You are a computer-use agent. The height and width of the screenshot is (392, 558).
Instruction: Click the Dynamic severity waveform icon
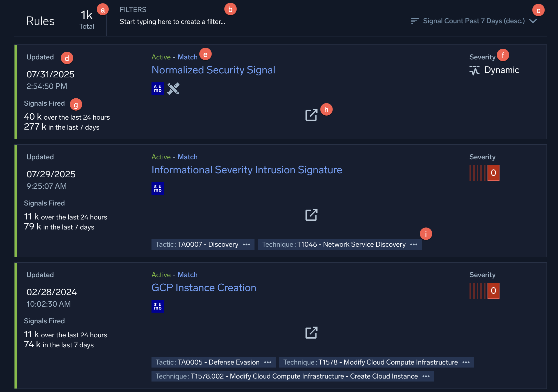pyautogui.click(x=474, y=70)
